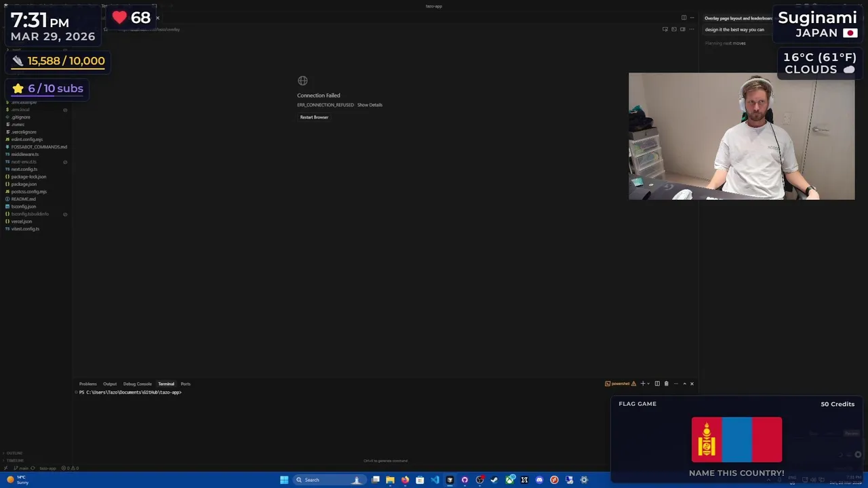This screenshot has width=868, height=488.
Task: Click the 'design it the best way' message
Action: 734,30
